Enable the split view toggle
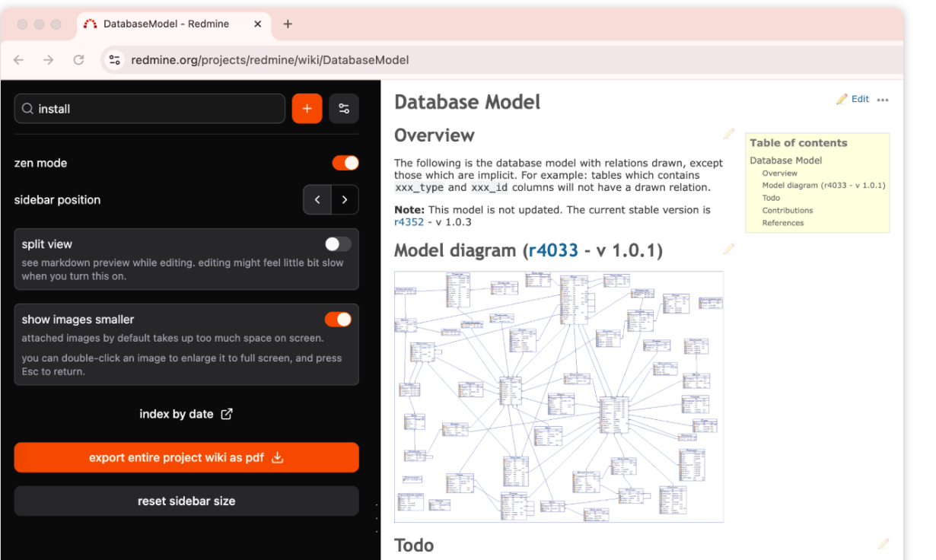This screenshot has width=936, height=560. click(338, 243)
